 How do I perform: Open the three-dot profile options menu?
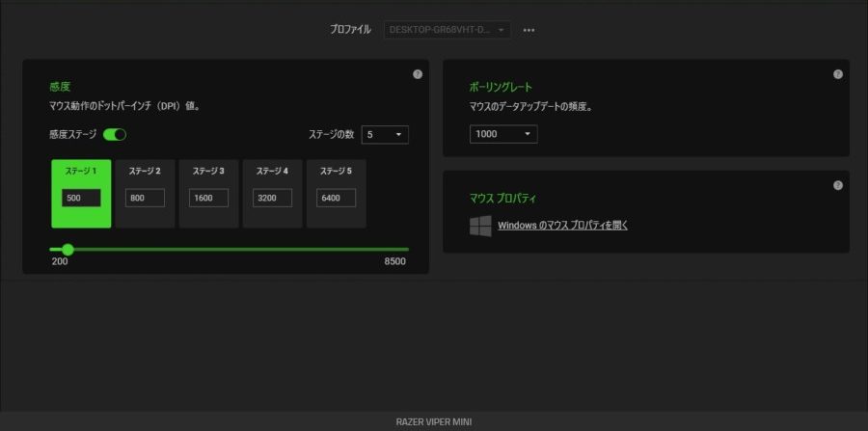click(529, 30)
